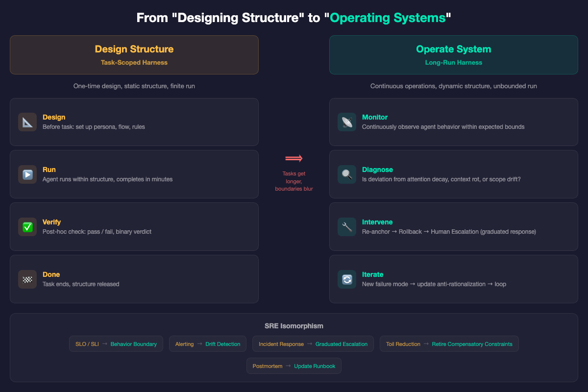The image size is (588, 392).
Task: Open the Operate System header card
Action: pos(453,54)
